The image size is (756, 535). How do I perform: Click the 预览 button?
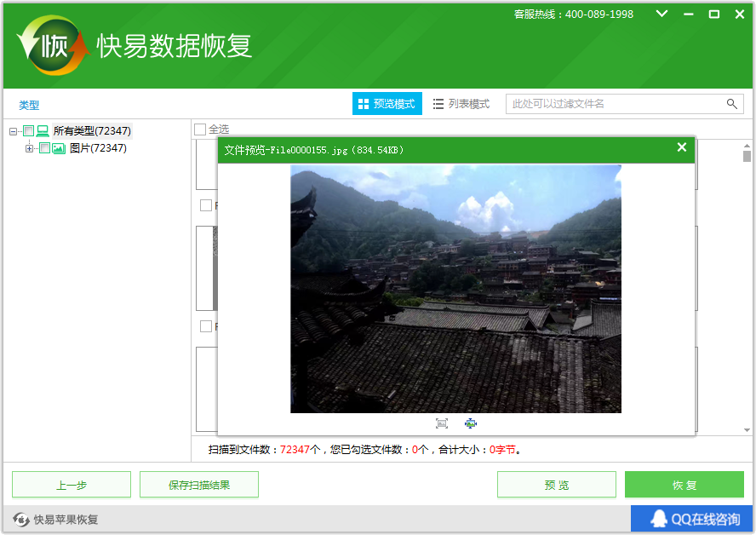tap(557, 485)
